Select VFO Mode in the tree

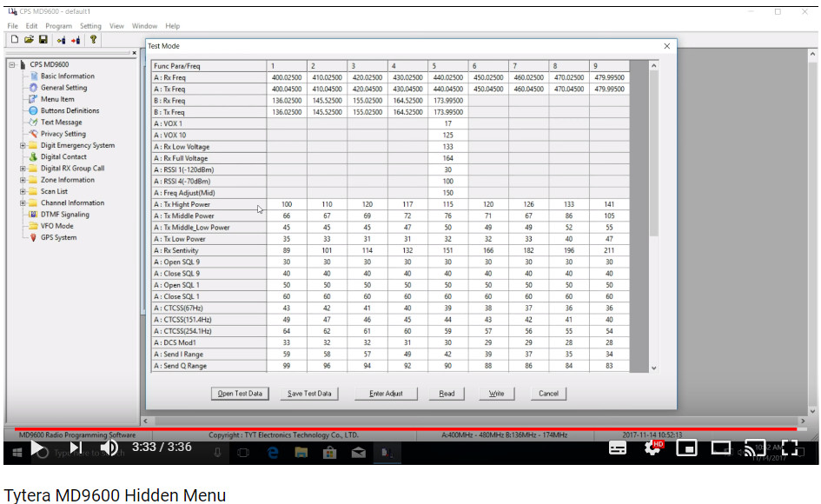click(57, 226)
